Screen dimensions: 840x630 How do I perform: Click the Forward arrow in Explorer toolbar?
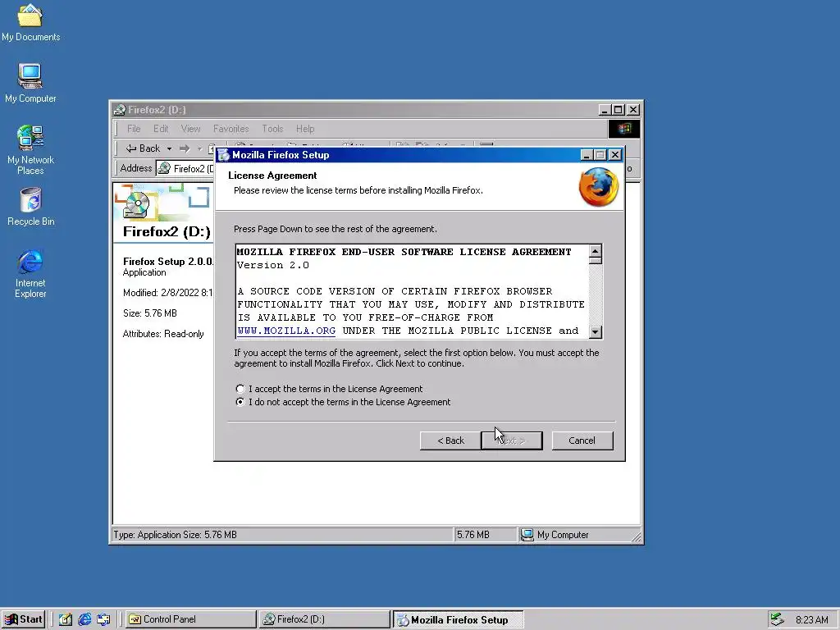click(185, 148)
